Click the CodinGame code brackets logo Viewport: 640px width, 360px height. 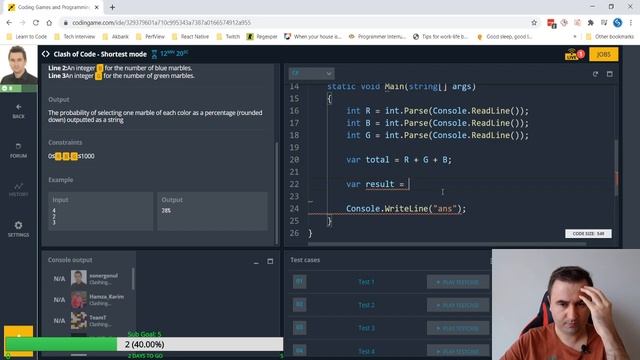point(46,54)
